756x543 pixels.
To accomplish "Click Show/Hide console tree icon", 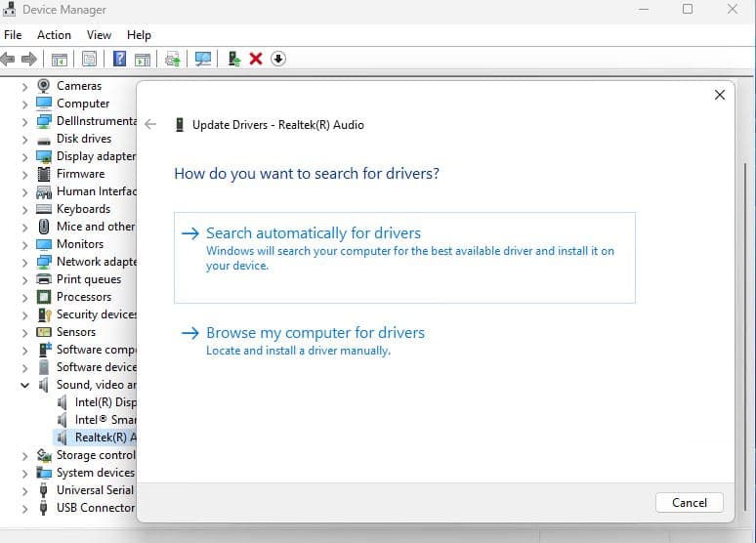I will tap(60, 59).
